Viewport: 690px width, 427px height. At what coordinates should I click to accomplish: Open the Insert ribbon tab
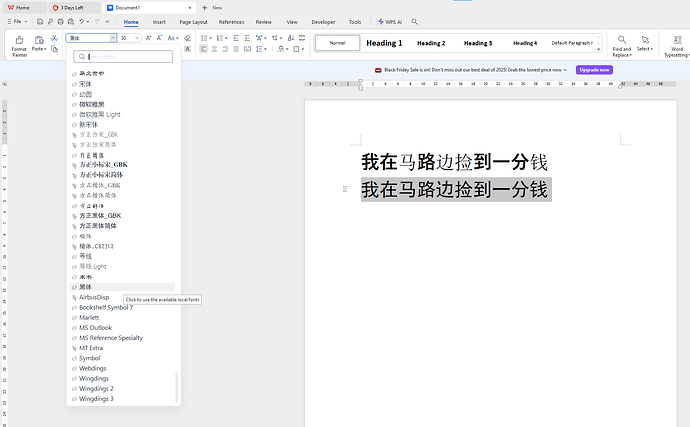tap(159, 22)
